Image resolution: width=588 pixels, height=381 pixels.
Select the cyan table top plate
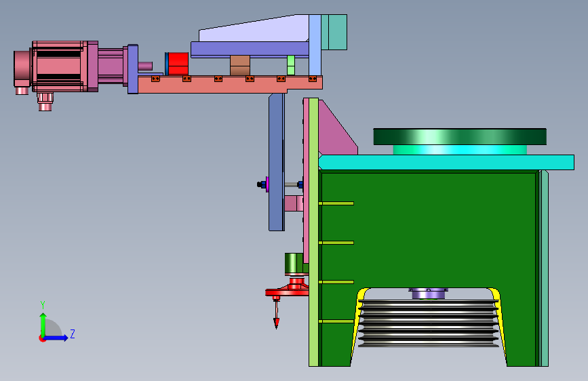click(446, 163)
